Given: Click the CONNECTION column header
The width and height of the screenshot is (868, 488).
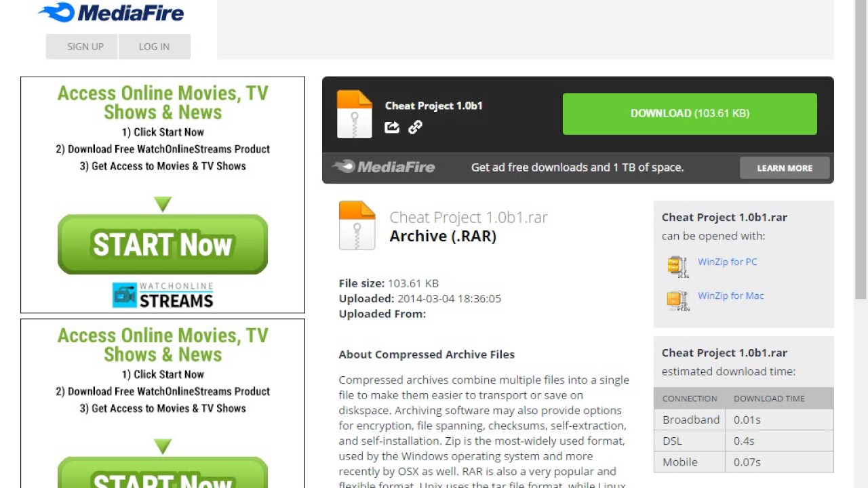Looking at the screenshot, I should click(x=690, y=399).
